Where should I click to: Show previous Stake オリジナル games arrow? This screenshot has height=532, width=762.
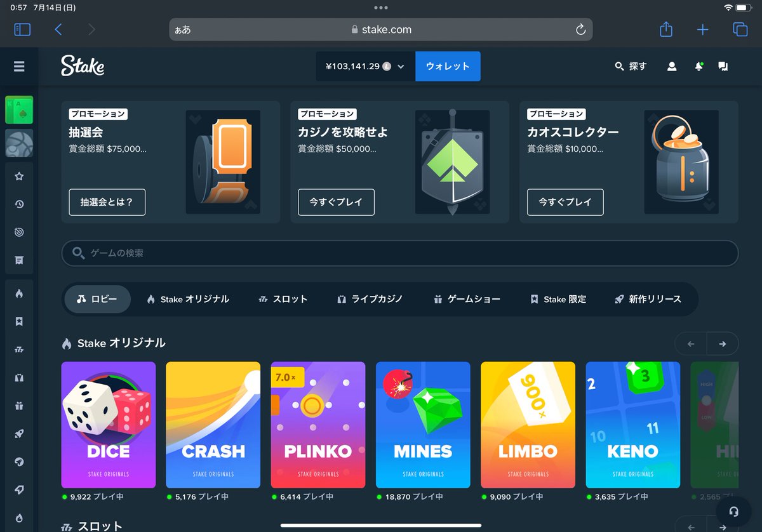click(691, 343)
